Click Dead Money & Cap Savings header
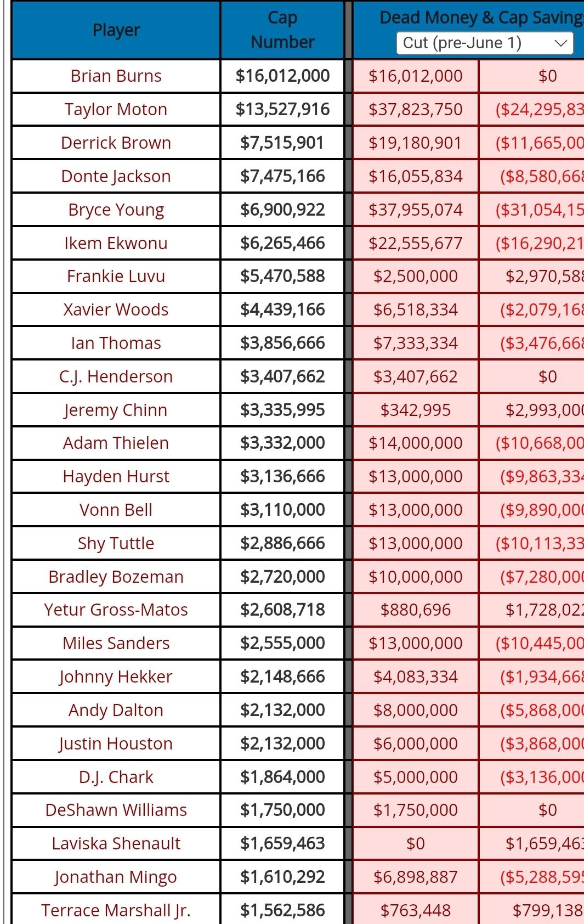The height and width of the screenshot is (924, 584). point(481,18)
